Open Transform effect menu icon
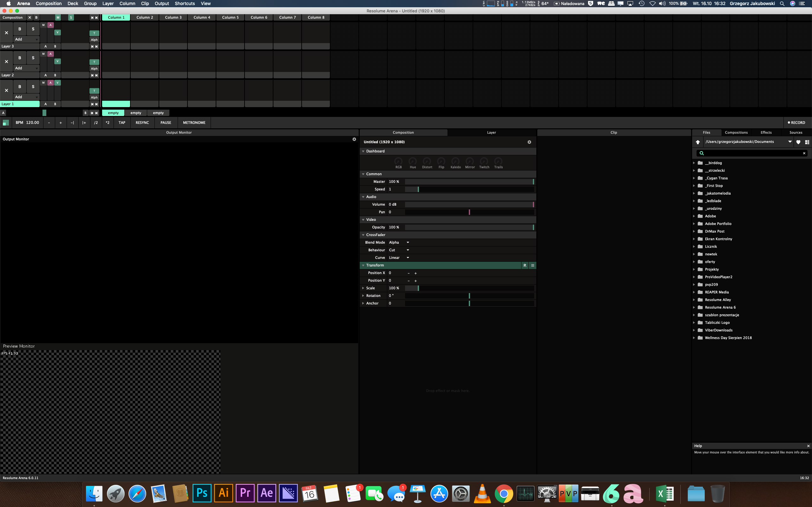812x507 pixels. 533,265
